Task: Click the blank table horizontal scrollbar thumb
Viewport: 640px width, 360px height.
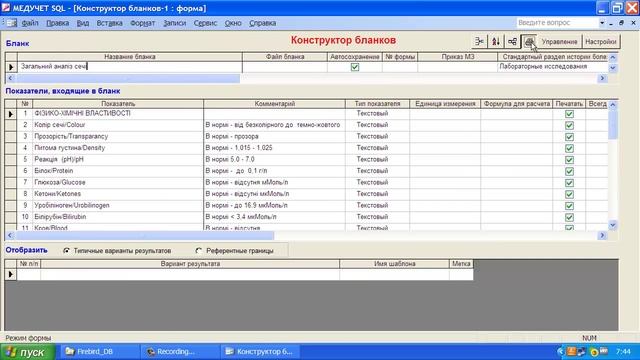Action: click(x=128, y=78)
